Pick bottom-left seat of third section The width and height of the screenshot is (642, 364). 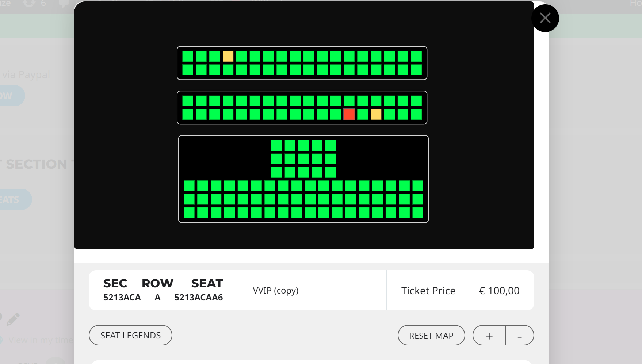coord(189,212)
